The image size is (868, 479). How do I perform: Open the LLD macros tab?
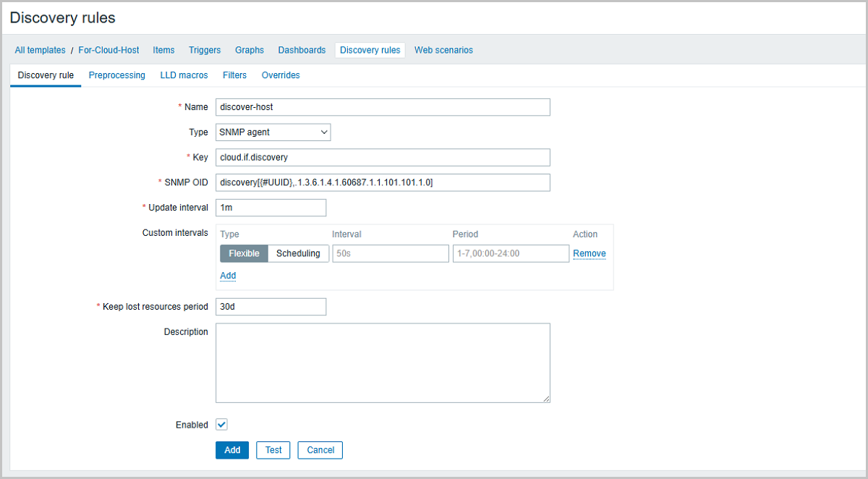(184, 75)
